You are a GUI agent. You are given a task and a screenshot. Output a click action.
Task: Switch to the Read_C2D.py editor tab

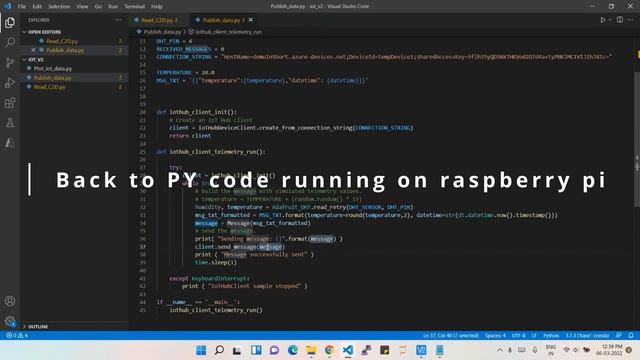(159, 20)
